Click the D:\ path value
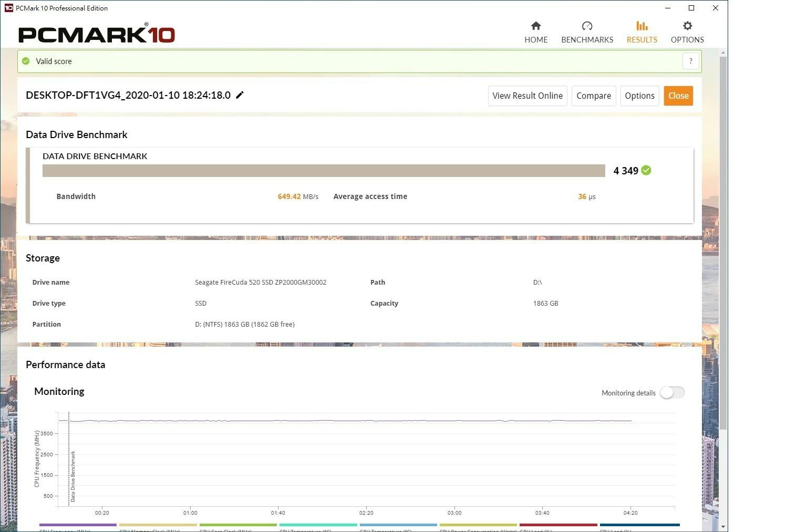The image size is (807, 532). pos(537,283)
